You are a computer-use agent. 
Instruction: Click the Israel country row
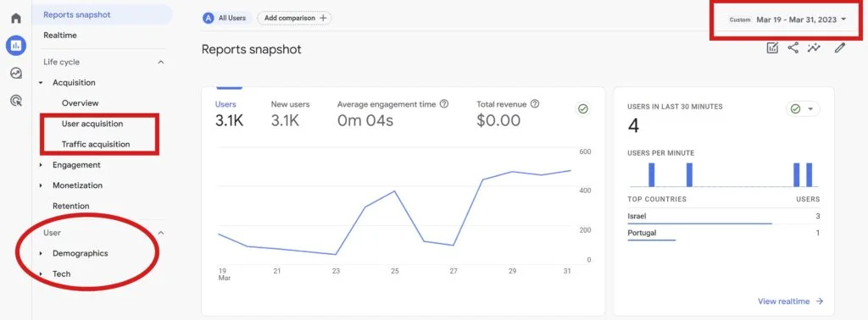724,217
